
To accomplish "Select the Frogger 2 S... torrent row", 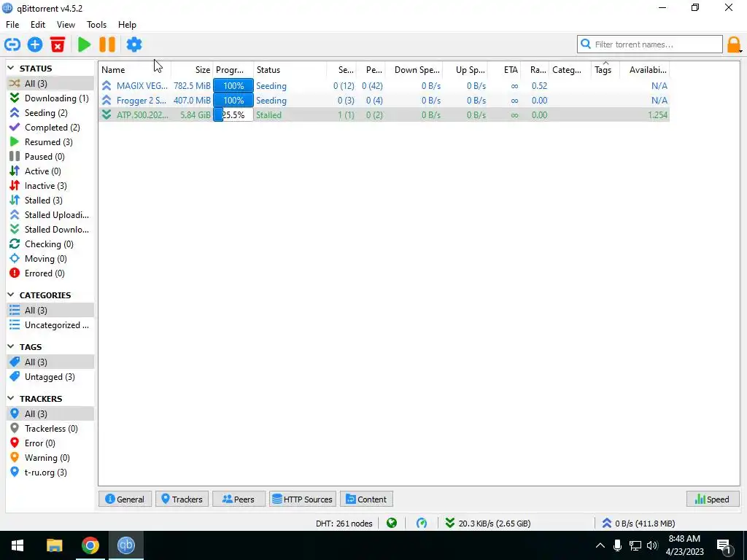I will [x=384, y=101].
